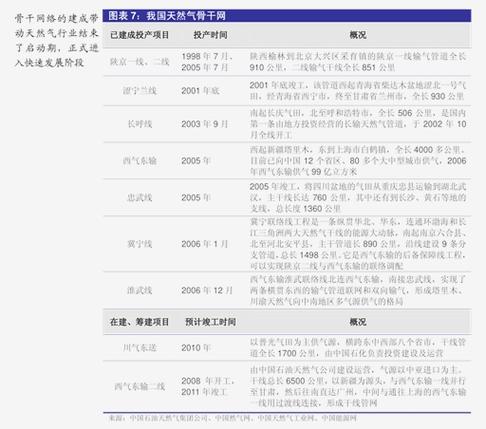Click the '2008 年开工、2011 年竣工' cell

[x=208, y=387]
